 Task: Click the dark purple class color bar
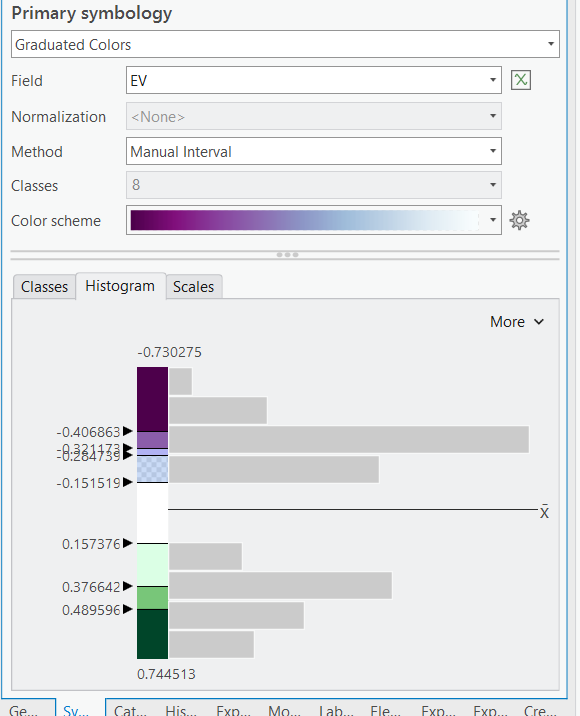click(x=153, y=399)
